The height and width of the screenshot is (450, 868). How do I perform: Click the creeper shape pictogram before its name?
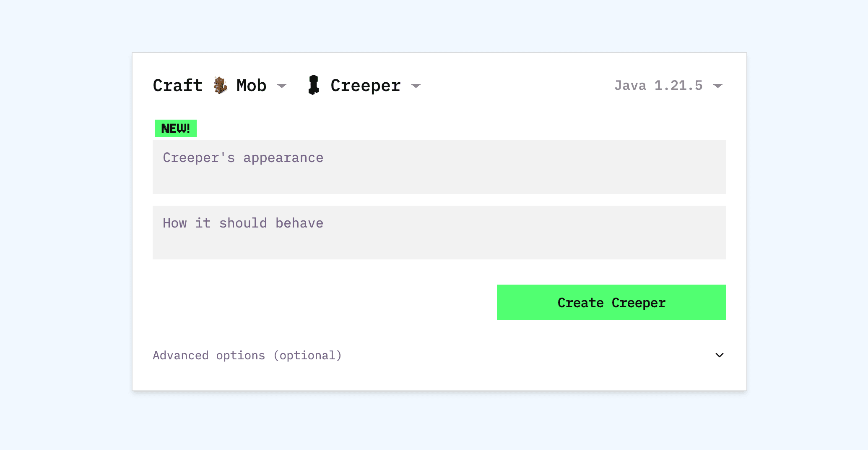click(x=314, y=85)
